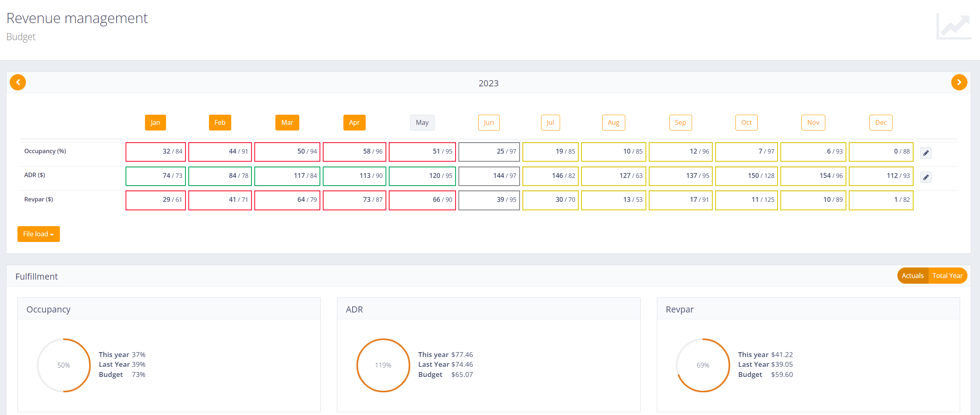Select the May month tab
Screen dimensions: 980x415
pos(422,122)
